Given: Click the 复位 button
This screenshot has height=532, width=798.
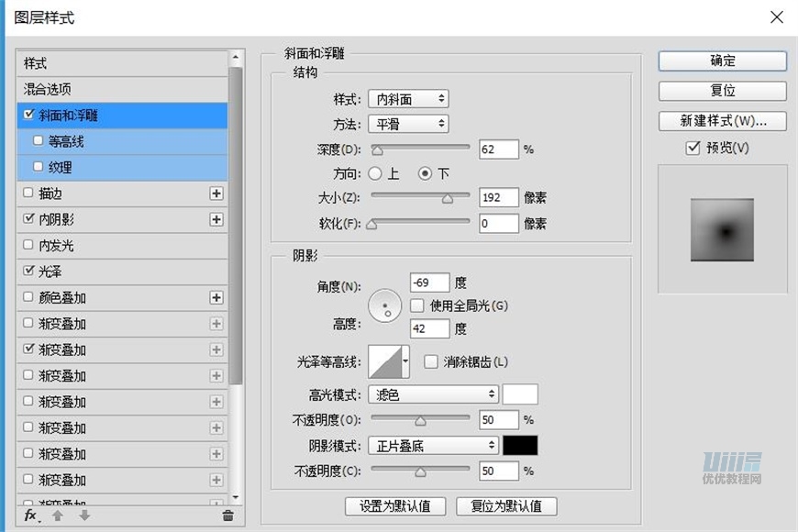Looking at the screenshot, I should [722, 91].
